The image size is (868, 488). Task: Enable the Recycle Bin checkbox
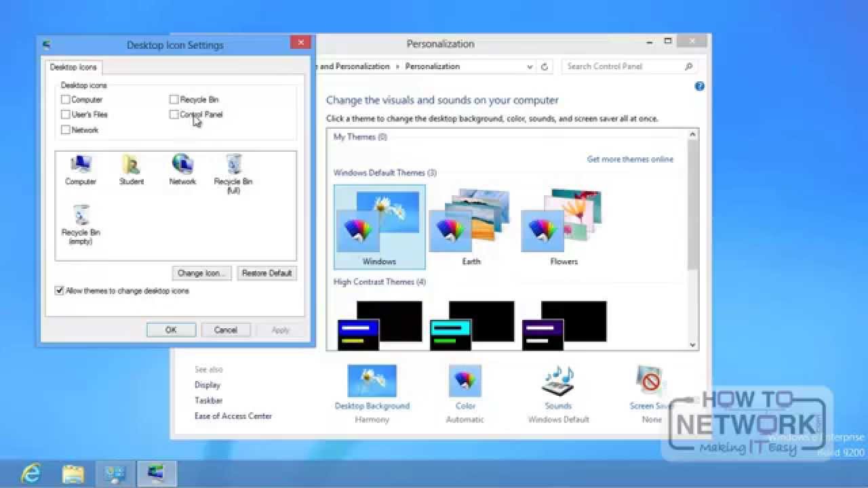point(174,100)
